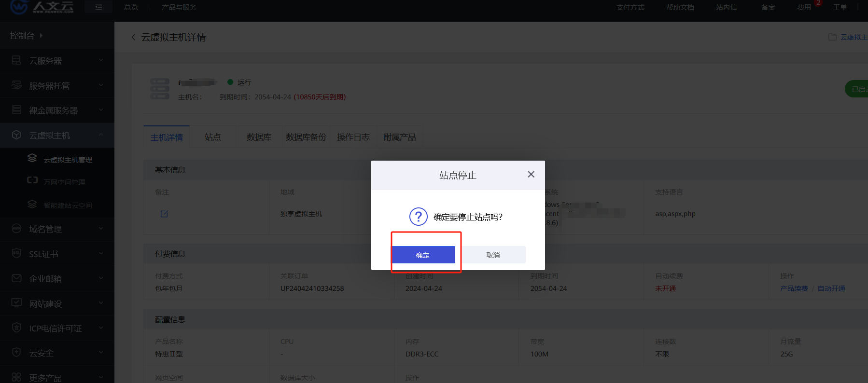
Task: Open 支付方式 in the top bar
Action: [x=630, y=7]
